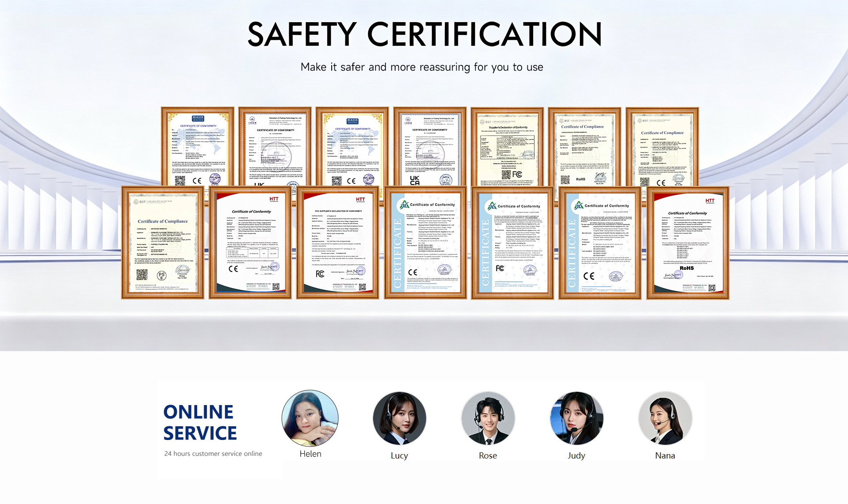The height and width of the screenshot is (504, 848).
Task: Open the HTT FCC Supplier's Declaration of Conformity
Action: tap(338, 243)
